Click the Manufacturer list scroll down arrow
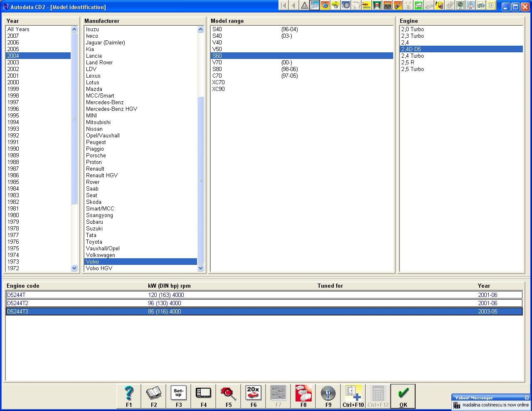The height and width of the screenshot is (411, 532). point(201,268)
